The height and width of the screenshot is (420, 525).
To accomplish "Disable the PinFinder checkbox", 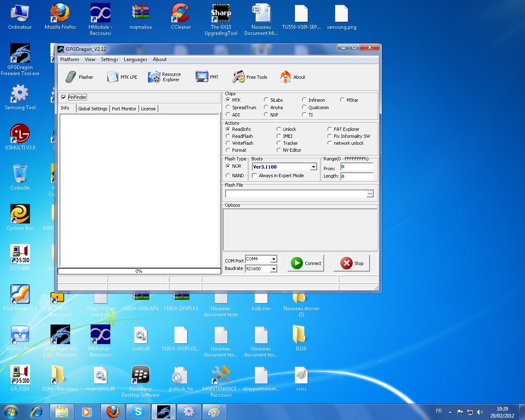I will coord(64,97).
